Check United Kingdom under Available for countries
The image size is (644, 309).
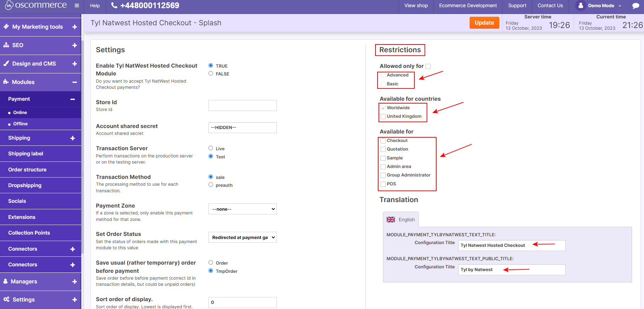coord(383,116)
